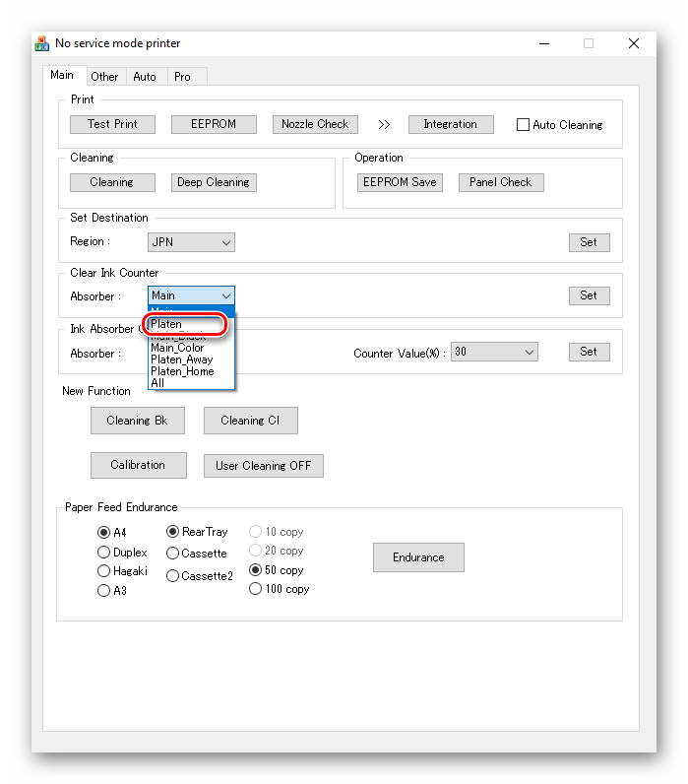688x784 pixels.
Task: Click the printer app icon in title bar
Action: pos(42,43)
